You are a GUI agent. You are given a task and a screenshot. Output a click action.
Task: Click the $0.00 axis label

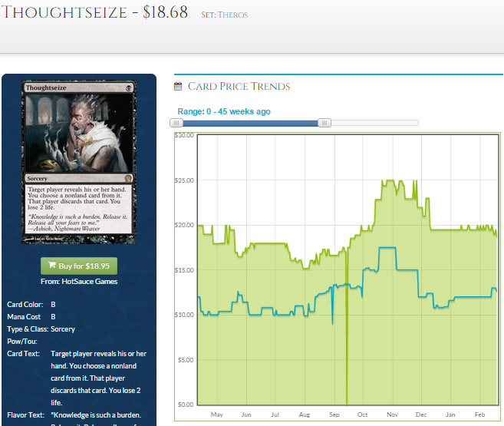click(x=186, y=405)
